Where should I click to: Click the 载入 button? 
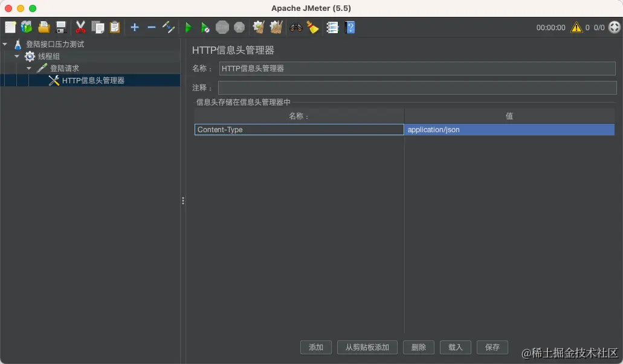pos(456,347)
